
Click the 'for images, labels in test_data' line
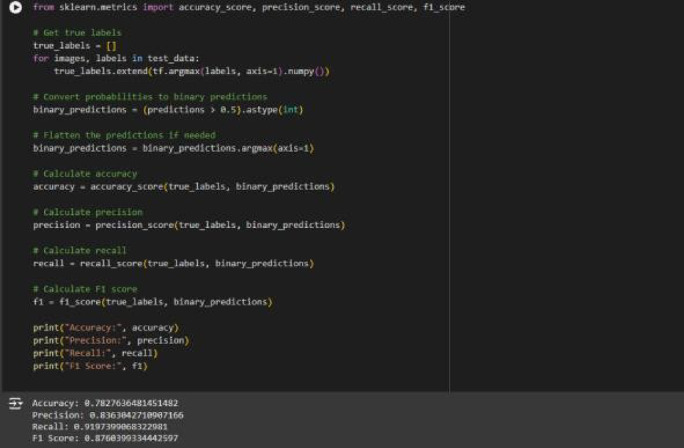point(116,58)
